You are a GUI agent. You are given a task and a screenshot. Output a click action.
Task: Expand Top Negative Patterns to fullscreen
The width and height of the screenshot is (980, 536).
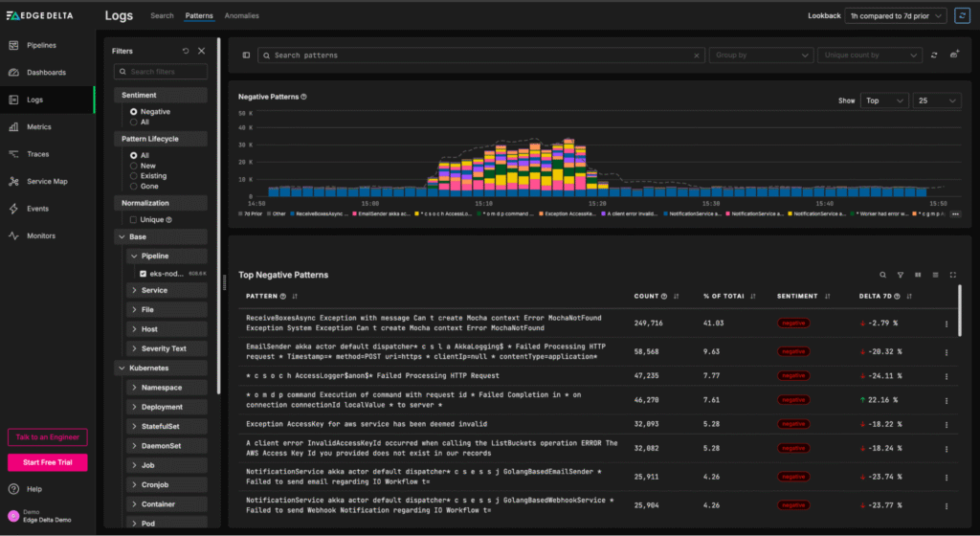[x=953, y=275]
